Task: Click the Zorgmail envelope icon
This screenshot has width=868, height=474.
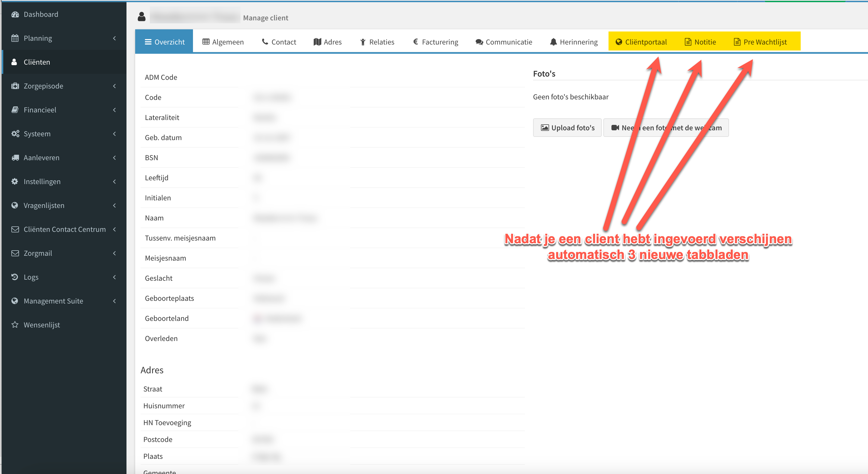Action: pyautogui.click(x=15, y=253)
